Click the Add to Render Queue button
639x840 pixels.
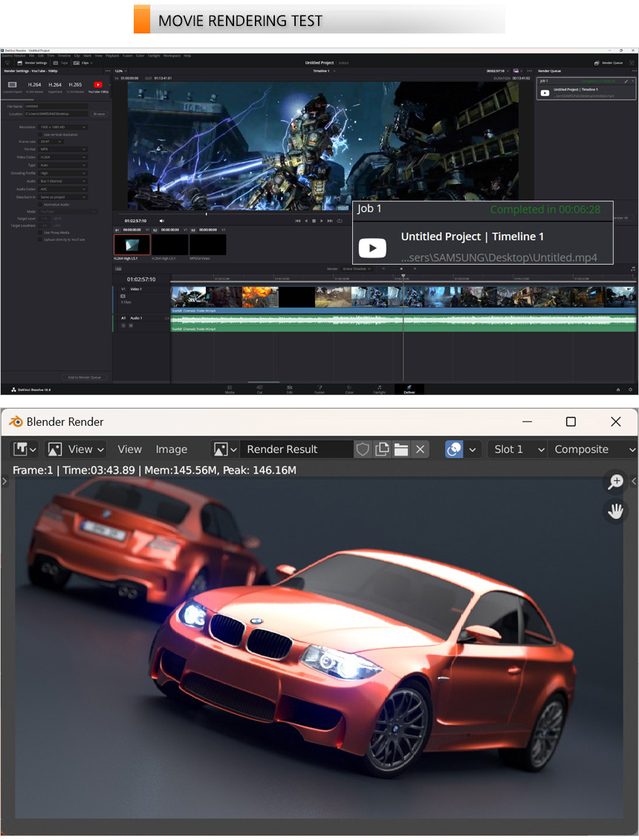click(84, 377)
